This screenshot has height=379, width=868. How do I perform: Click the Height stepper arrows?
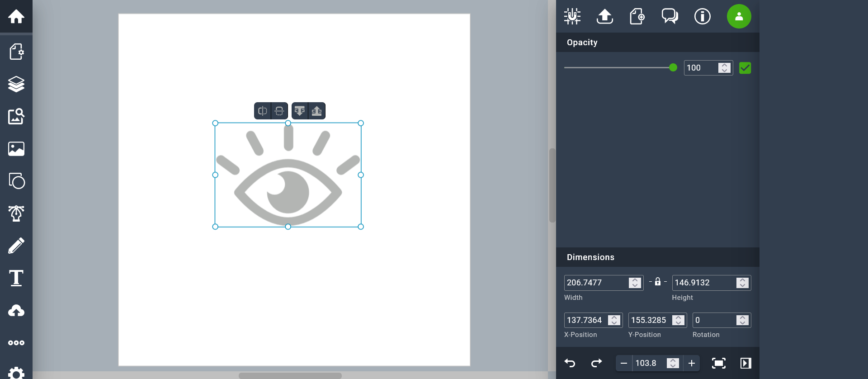coord(743,283)
